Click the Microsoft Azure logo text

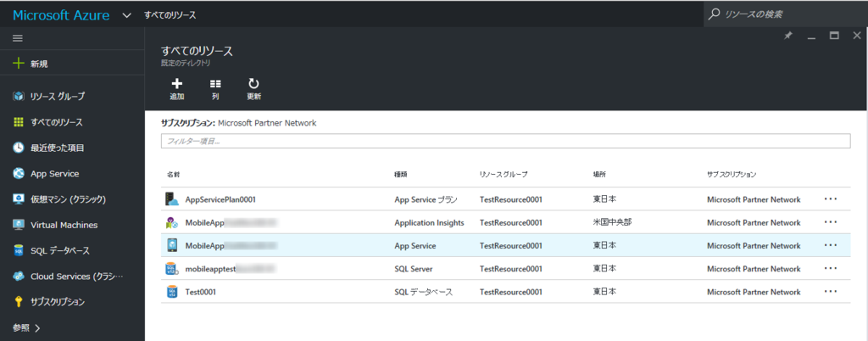(61, 15)
